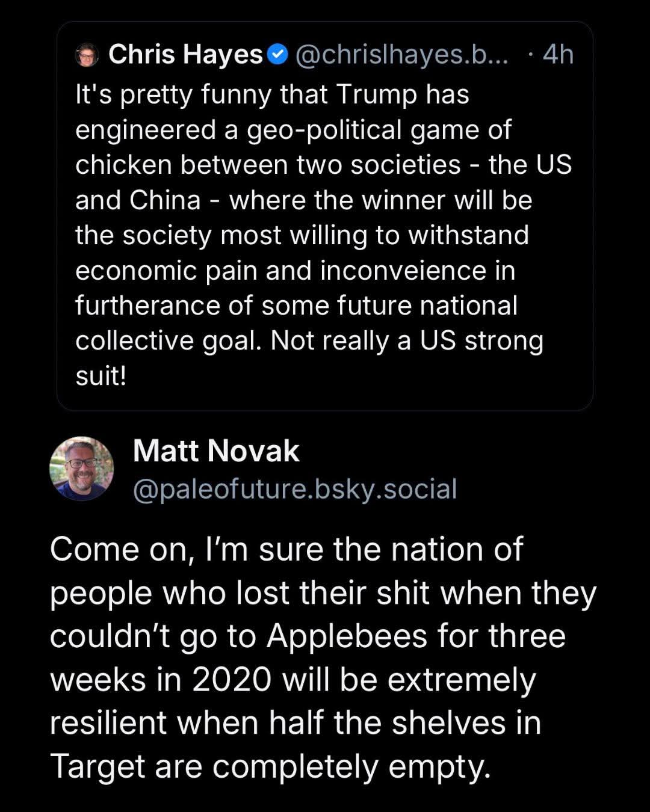Screen dimensions: 650x812
Task: Open Matt Novak's profile picture
Action: click(81, 469)
